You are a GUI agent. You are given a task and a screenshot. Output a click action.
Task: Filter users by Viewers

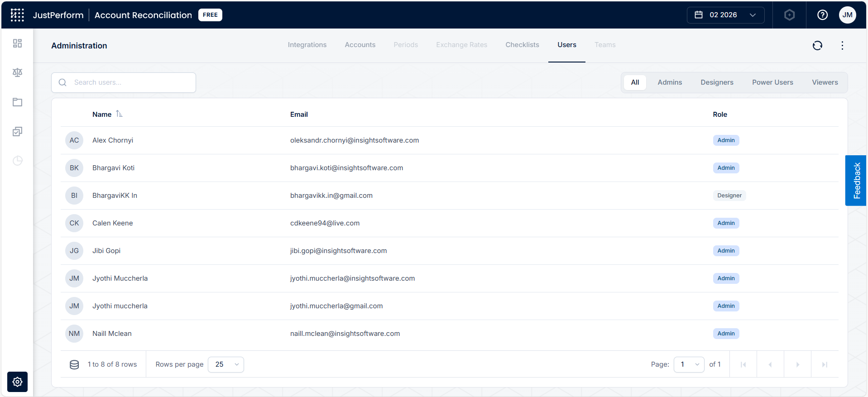click(x=825, y=82)
